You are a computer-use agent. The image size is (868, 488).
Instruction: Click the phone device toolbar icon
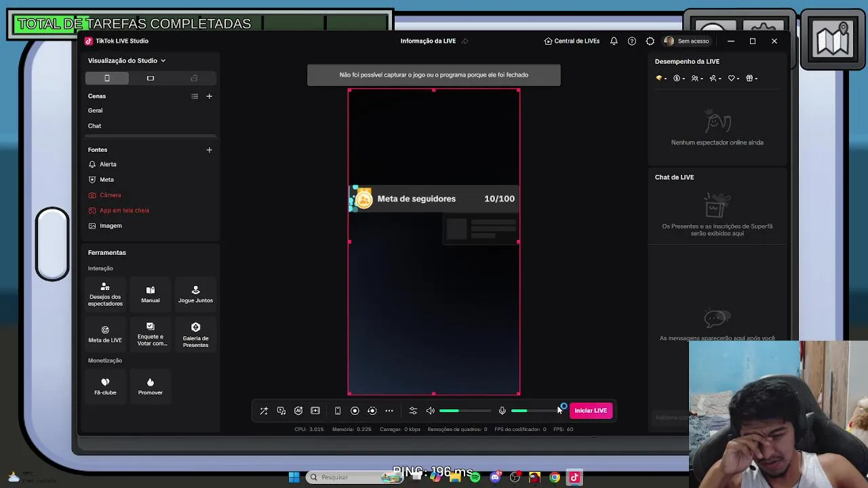coord(338,411)
